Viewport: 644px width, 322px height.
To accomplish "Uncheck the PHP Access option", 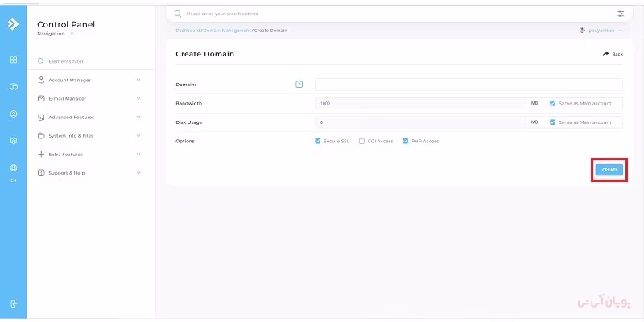I will pos(406,142).
